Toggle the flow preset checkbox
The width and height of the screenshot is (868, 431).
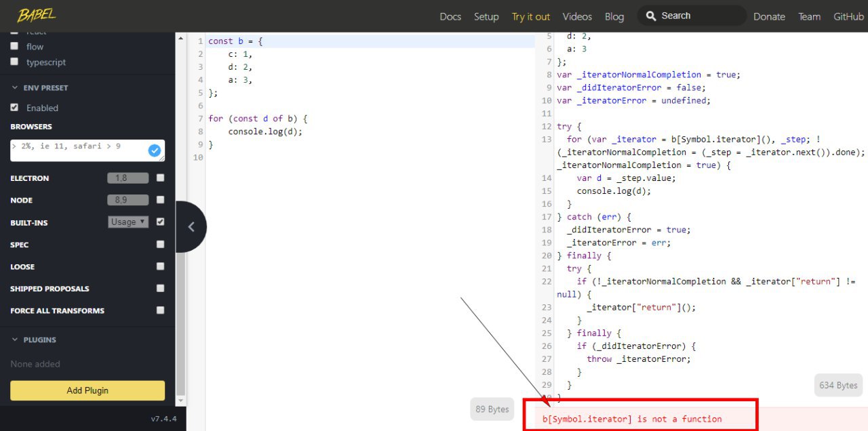point(14,46)
